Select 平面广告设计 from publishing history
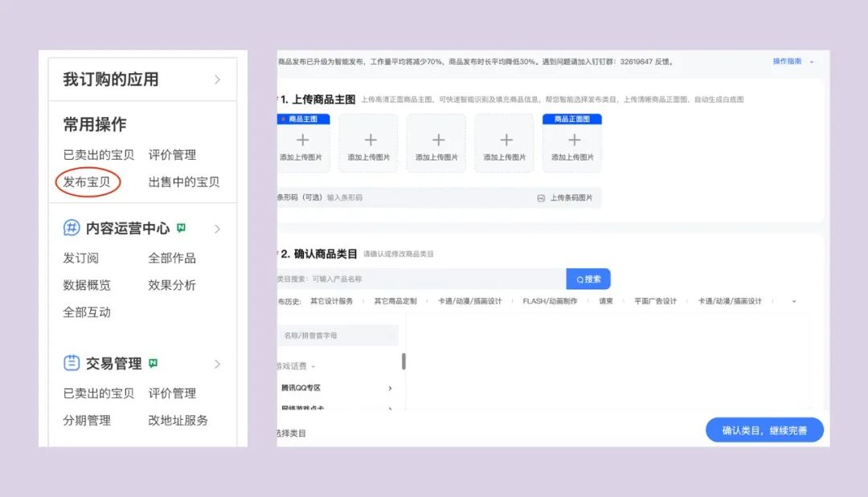Image resolution: width=868 pixels, height=497 pixels. [x=656, y=301]
